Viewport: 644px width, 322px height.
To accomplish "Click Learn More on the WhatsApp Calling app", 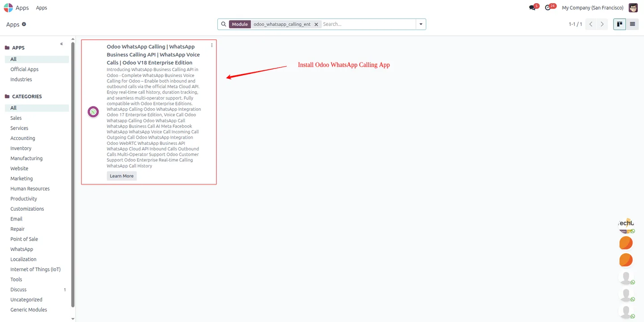I will tap(122, 176).
